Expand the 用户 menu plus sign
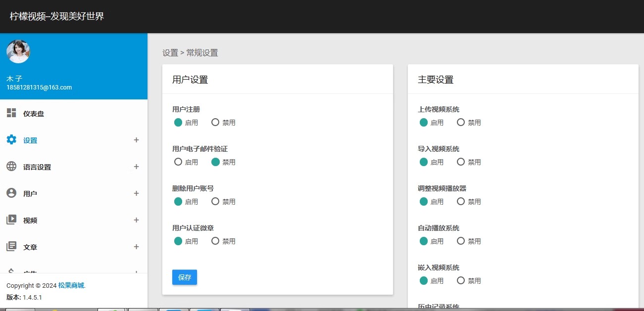Image resolution: width=644 pixels, height=311 pixels. [x=136, y=193]
